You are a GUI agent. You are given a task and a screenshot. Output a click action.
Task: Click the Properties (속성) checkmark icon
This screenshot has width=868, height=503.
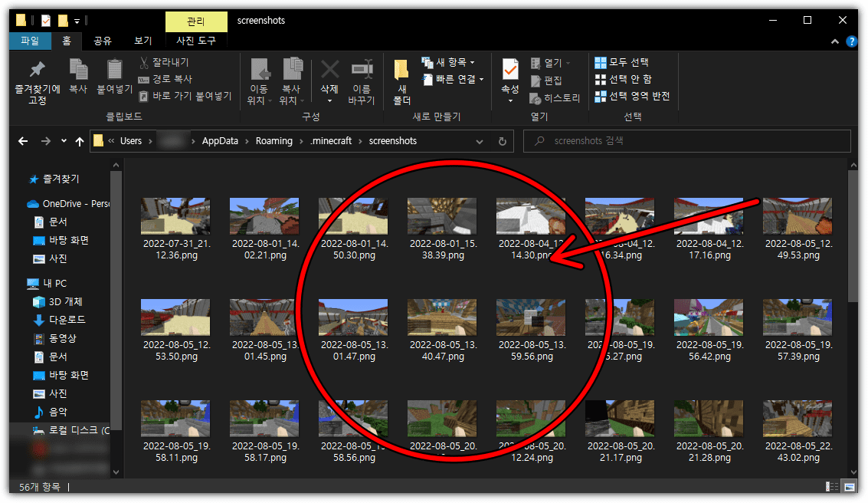point(509,70)
